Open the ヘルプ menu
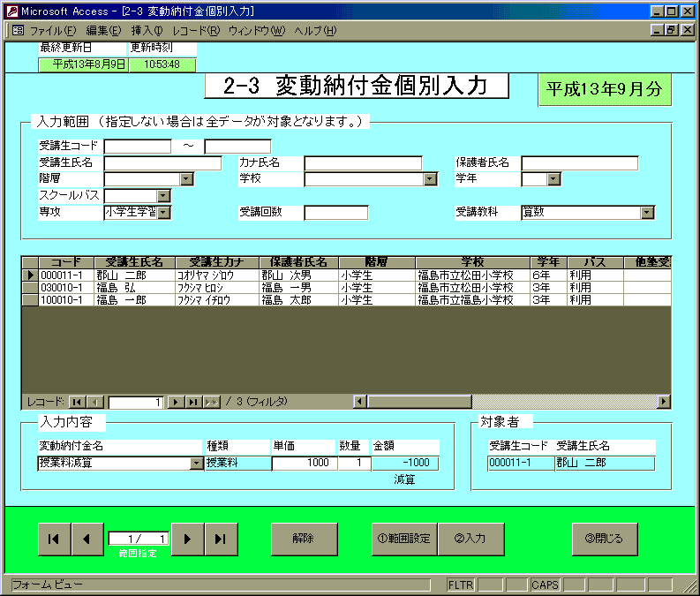Viewport: 700px width, 596px height. pos(315,30)
